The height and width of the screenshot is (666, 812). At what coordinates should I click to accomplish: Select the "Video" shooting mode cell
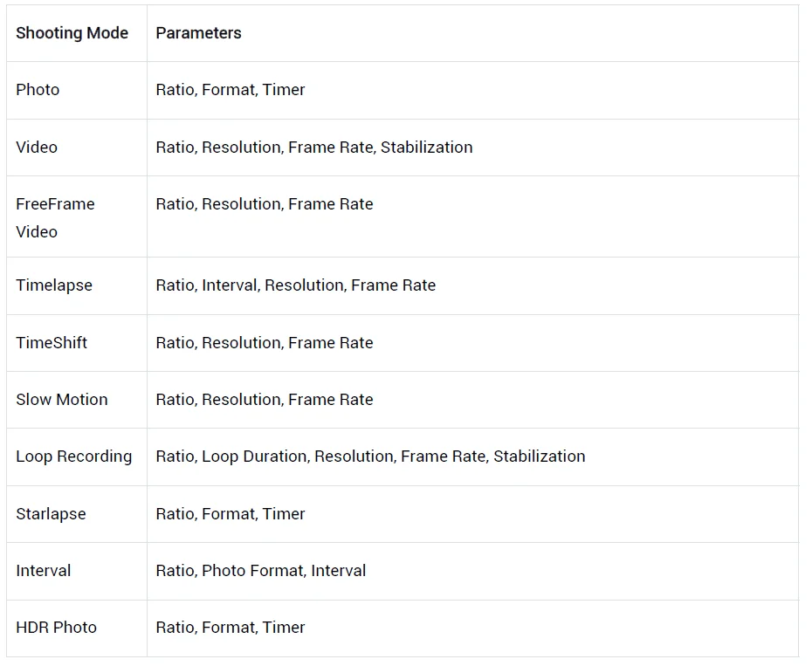(x=37, y=147)
